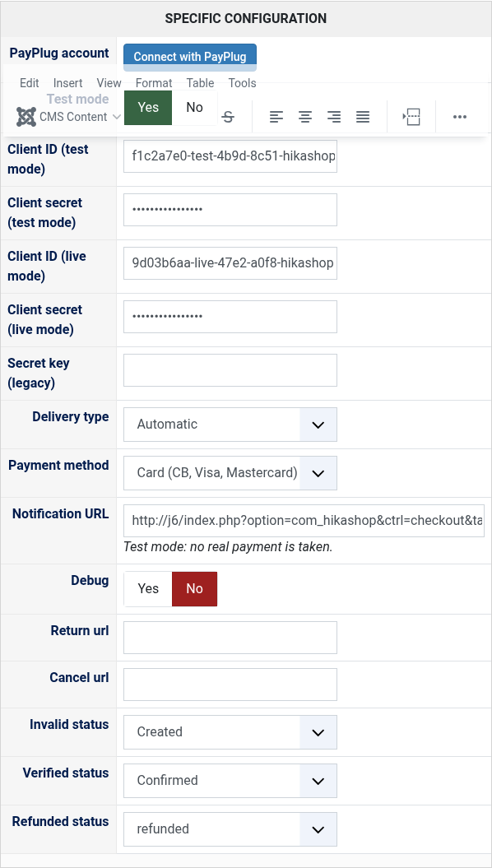Open the Refunded status dropdown
The height and width of the screenshot is (868, 492).
[230, 829]
